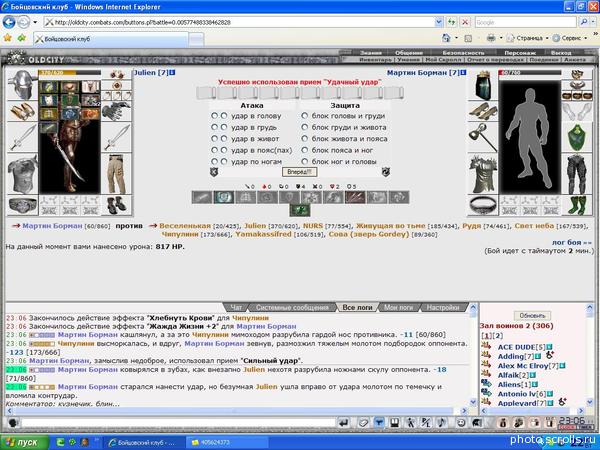Viewport: 600px width, 450px height.
Task: Select right radio for 'удар по ногам'
Action: coord(224,161)
